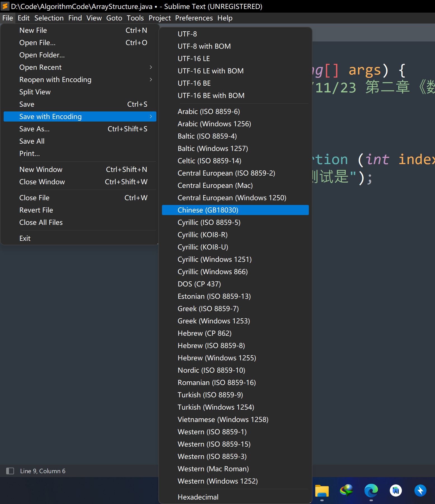Choose Save All entry
This screenshot has height=504, width=435.
pyautogui.click(x=80, y=141)
